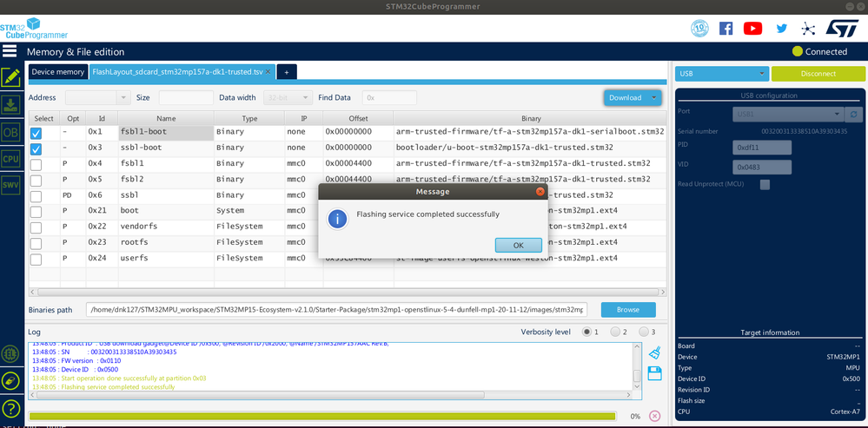Check the ssbl partition checkbox
The image size is (868, 428).
pyautogui.click(x=36, y=196)
